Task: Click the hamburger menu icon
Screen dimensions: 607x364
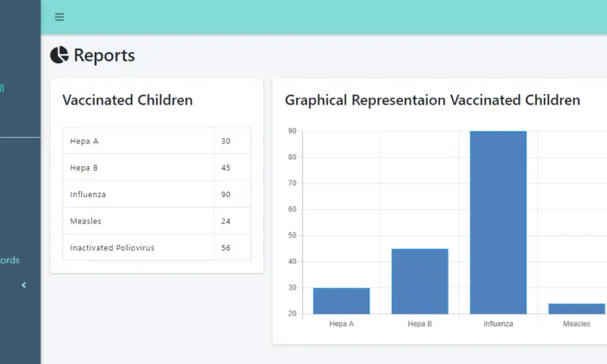Action: click(x=60, y=17)
